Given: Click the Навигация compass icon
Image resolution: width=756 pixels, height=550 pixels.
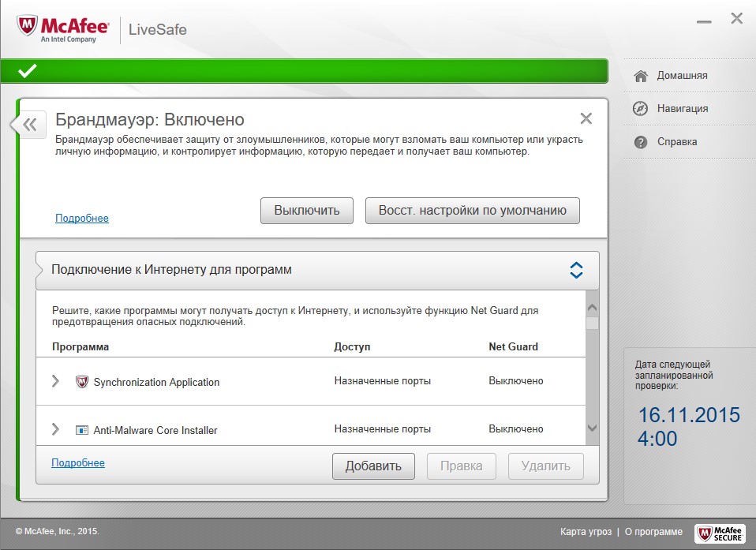Looking at the screenshot, I should [640, 108].
